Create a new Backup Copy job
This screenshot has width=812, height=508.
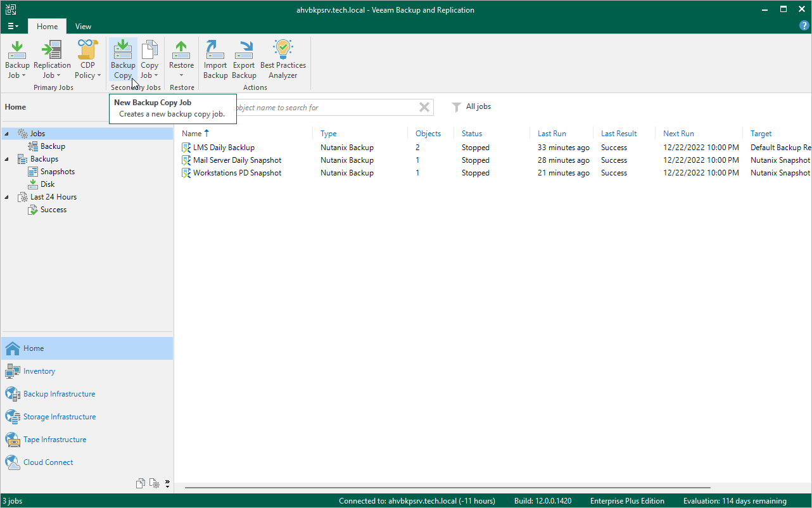click(123, 59)
